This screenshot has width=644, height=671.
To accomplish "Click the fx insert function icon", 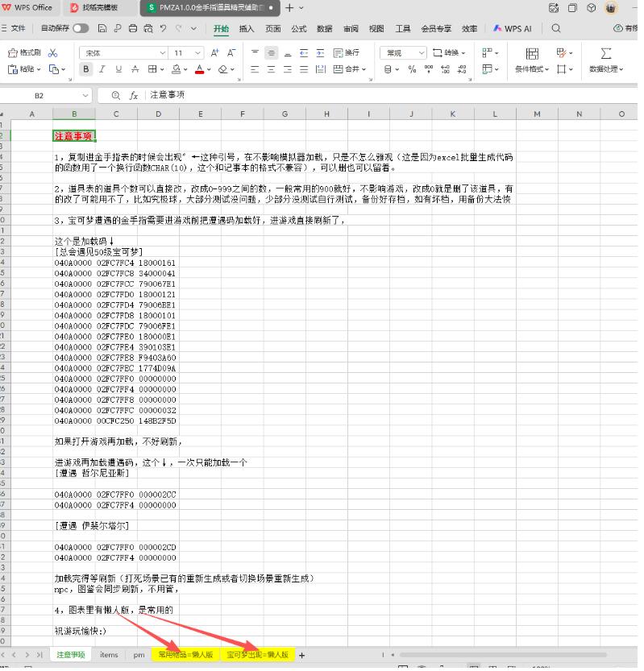I will [x=134, y=95].
